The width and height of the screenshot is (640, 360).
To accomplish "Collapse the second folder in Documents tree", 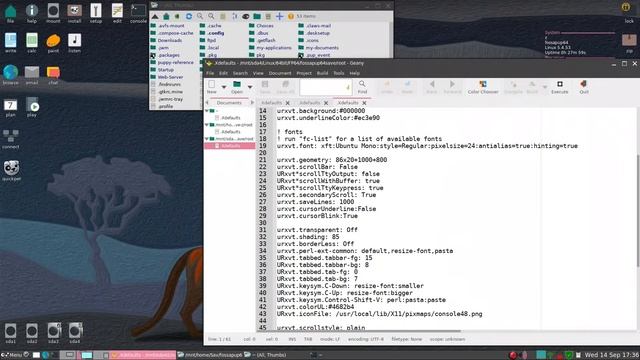I will 207,125.
